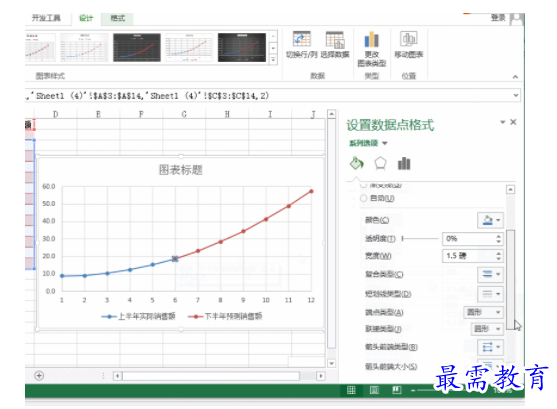Select the Automatic (自动) radio option

[x=363, y=198]
